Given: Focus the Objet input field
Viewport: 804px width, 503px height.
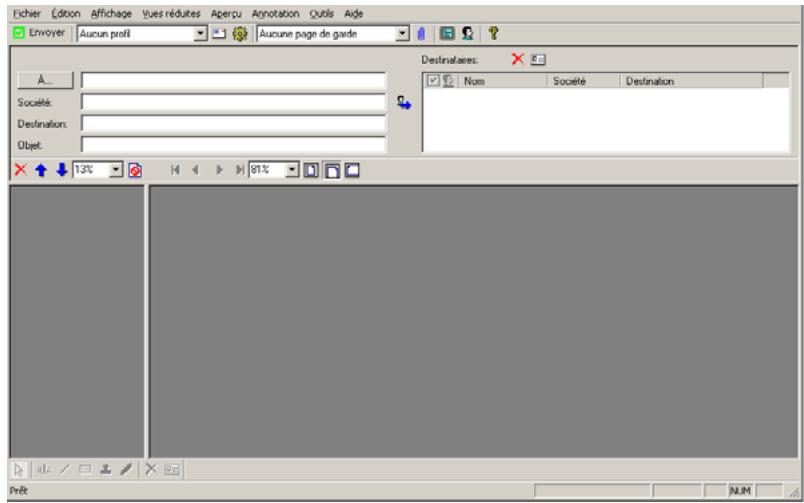Looking at the screenshot, I should pyautogui.click(x=233, y=145).
